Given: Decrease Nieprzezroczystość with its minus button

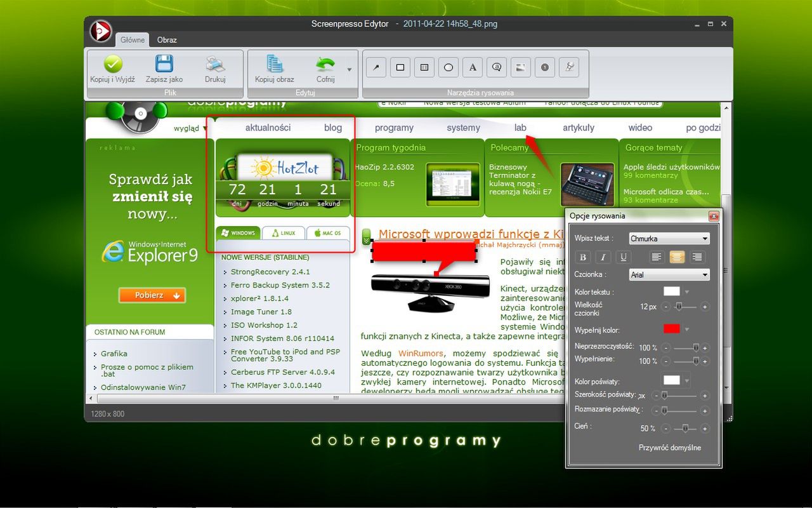Looking at the screenshot, I should point(665,348).
